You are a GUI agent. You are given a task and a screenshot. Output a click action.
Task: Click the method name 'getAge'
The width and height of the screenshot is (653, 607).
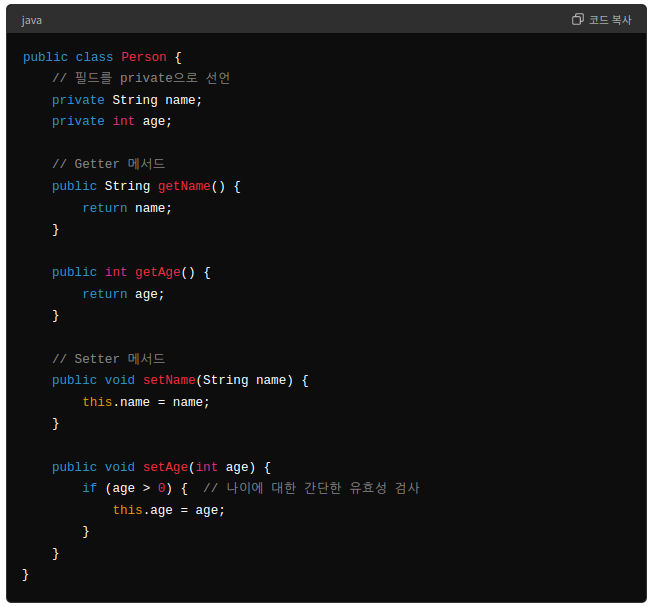(158, 272)
